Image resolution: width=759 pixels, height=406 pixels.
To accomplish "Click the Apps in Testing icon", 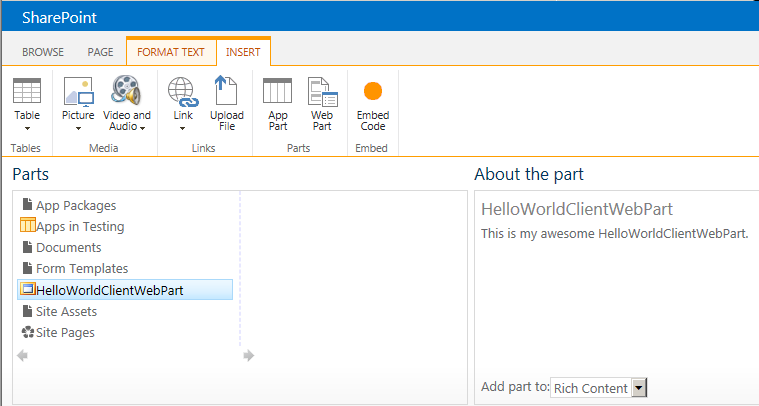I will pos(28,225).
